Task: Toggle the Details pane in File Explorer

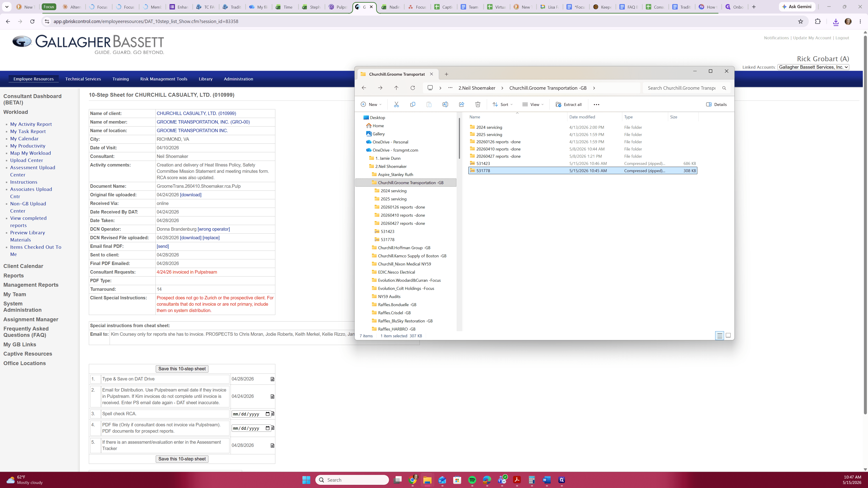Action: click(716, 104)
